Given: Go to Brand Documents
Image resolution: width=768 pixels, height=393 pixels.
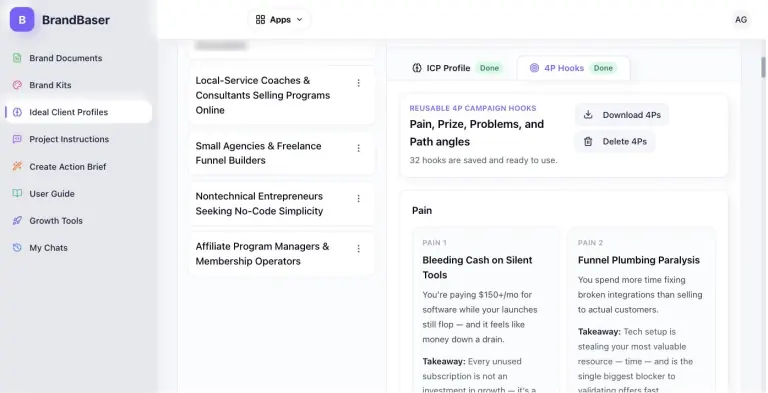Looking at the screenshot, I should [66, 58].
